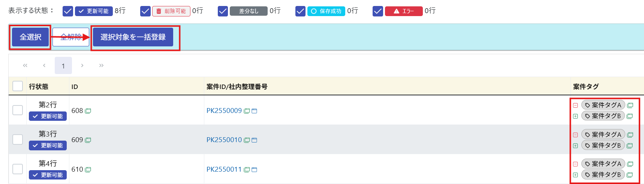Open the PK2550011 link
This screenshot has width=644, height=184.
tap(224, 169)
